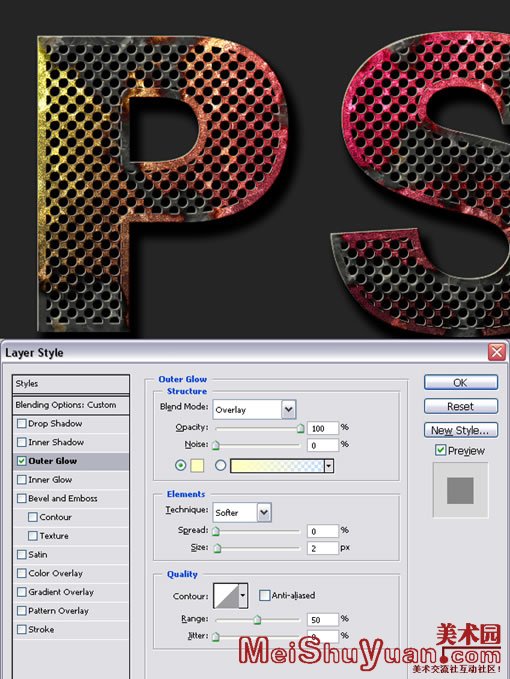Click the gray style preview thumbnail
This screenshot has height=679, width=510.
(460, 490)
